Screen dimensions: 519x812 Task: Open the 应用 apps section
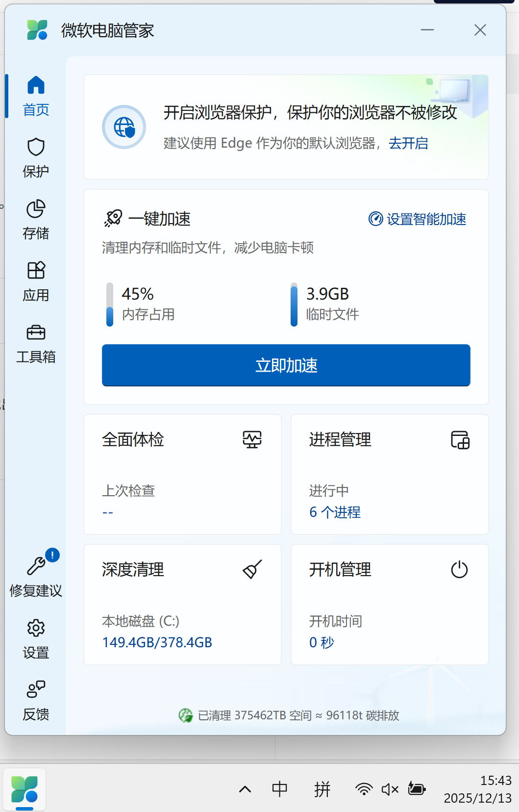coord(36,281)
